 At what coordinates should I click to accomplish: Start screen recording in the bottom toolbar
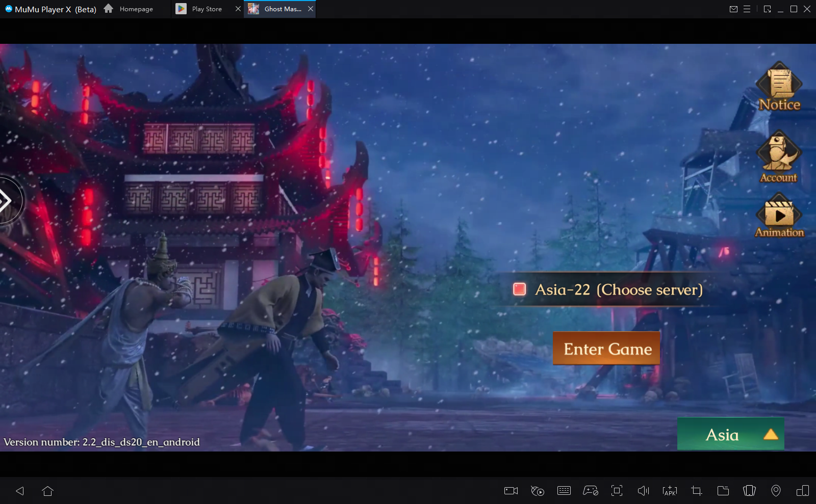point(510,491)
